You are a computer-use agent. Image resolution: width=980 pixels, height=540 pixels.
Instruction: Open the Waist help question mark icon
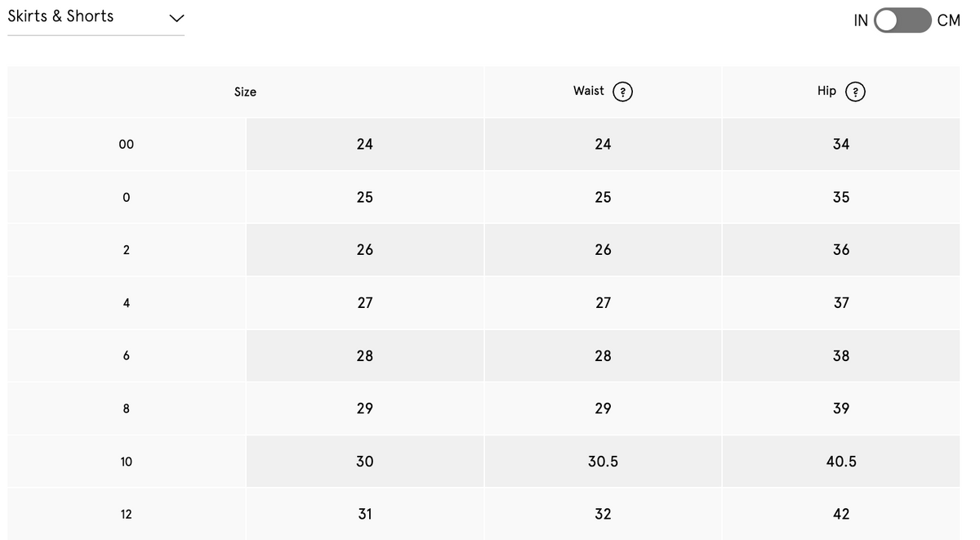click(622, 91)
